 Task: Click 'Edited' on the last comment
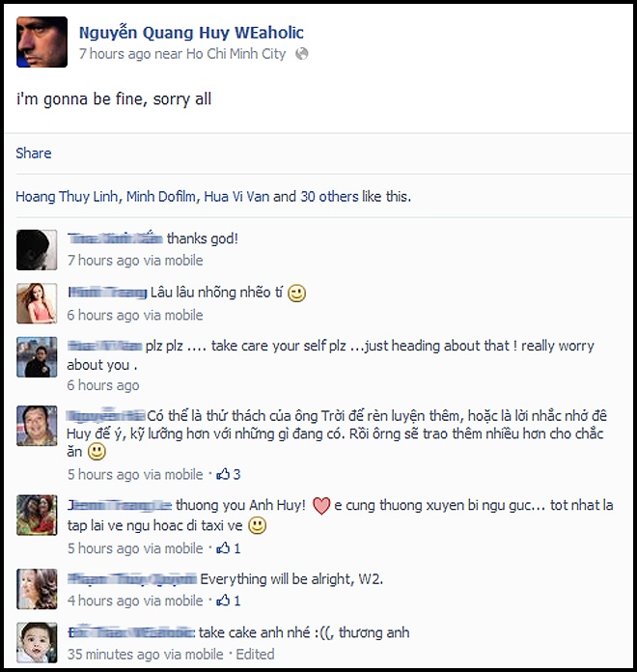coord(256,654)
